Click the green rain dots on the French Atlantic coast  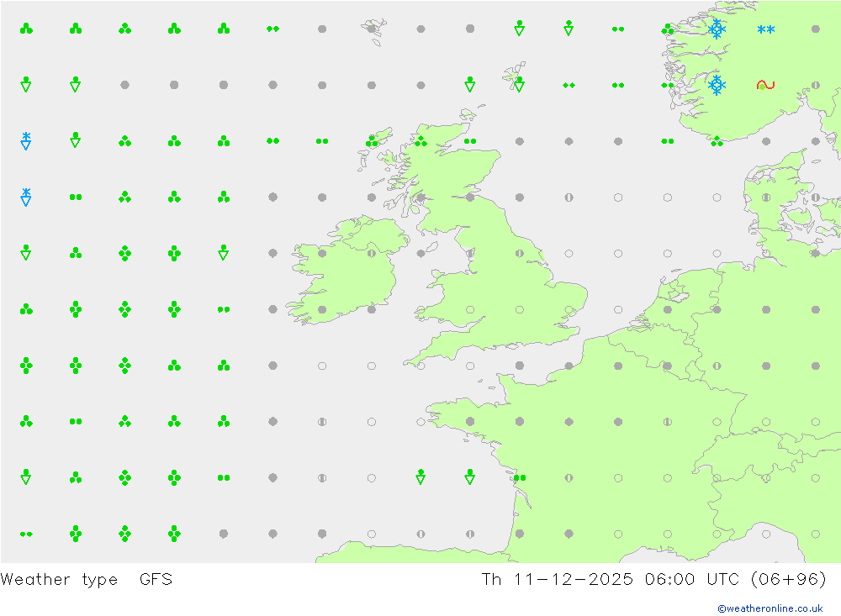pyautogui.click(x=519, y=477)
